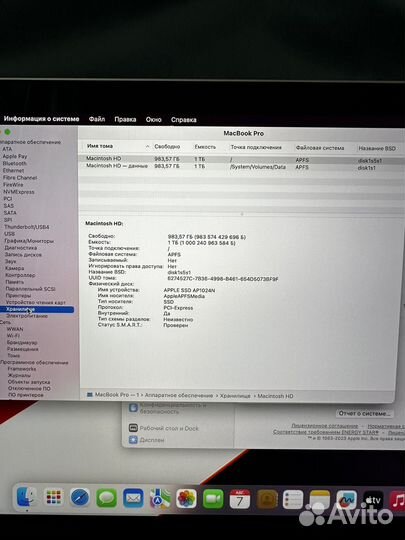Click Аппаратное обеспечение in path bar
The width and height of the screenshot is (405, 540).
point(179,395)
